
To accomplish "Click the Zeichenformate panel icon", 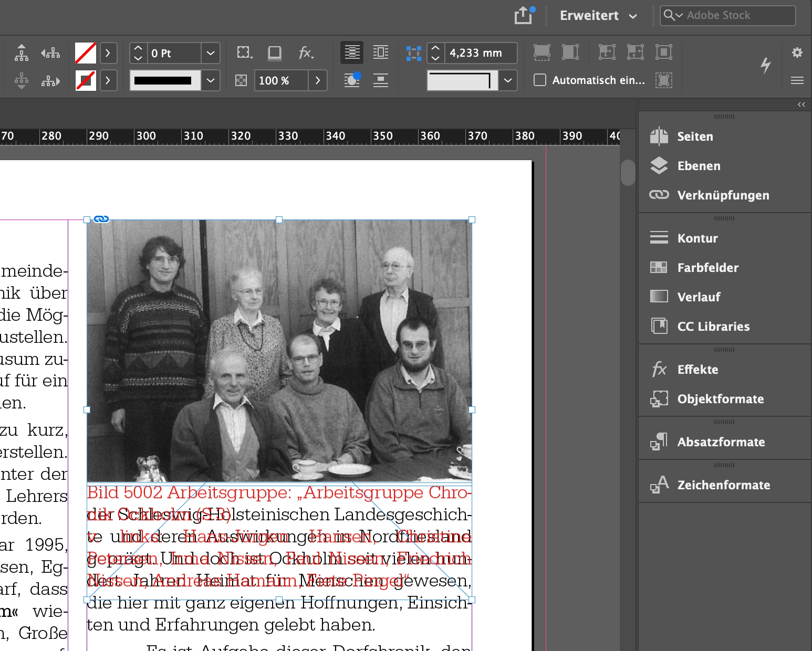I will pos(659,485).
